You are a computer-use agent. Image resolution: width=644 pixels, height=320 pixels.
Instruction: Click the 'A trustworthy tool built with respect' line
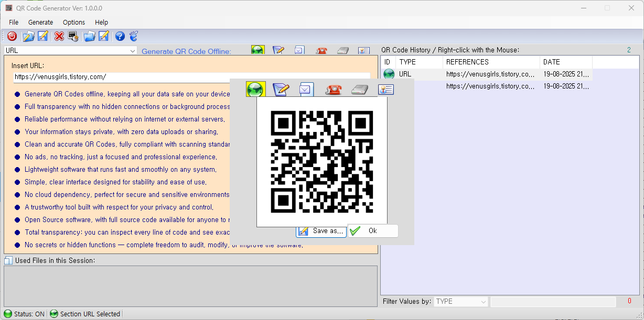tap(119, 207)
